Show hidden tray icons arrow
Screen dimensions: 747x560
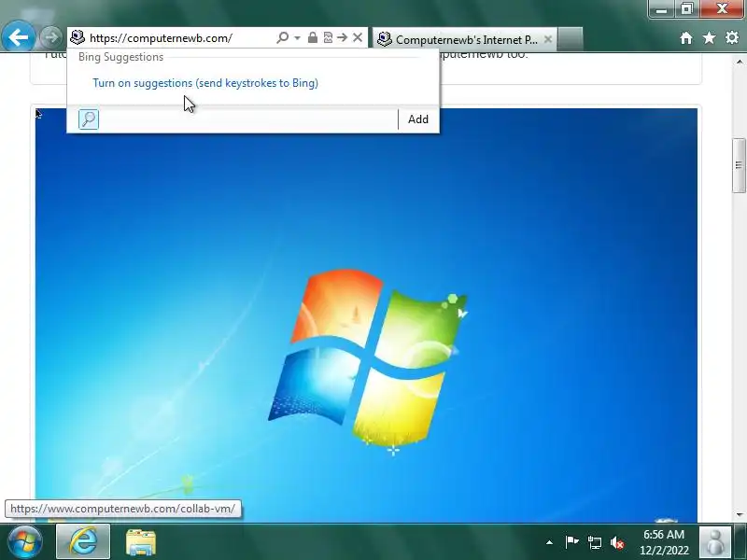click(549, 542)
